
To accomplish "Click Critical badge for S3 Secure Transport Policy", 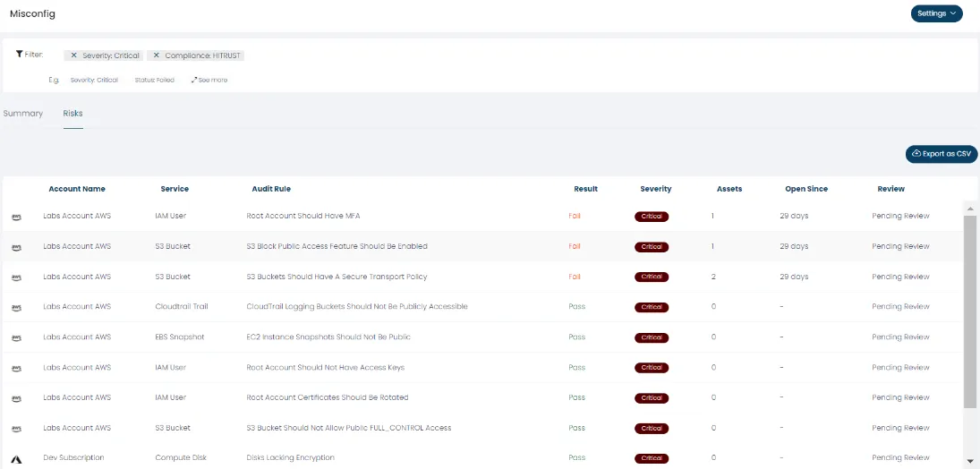I will pos(652,277).
